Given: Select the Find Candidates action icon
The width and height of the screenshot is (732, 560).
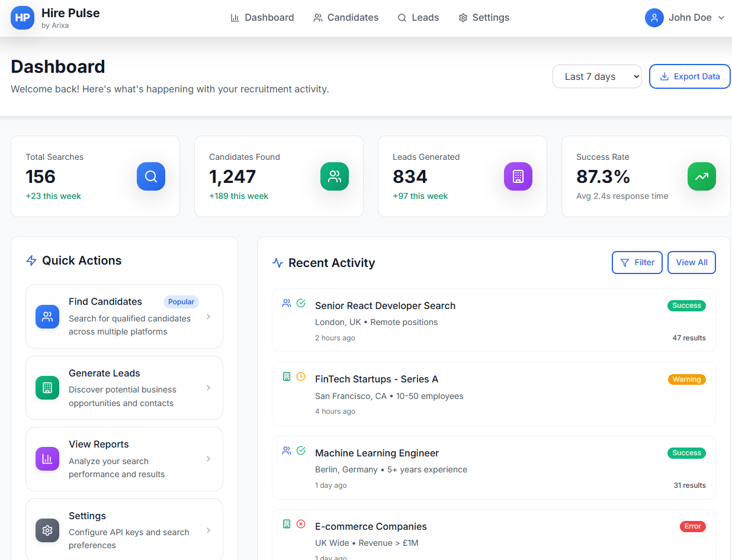Looking at the screenshot, I should click(x=47, y=317).
